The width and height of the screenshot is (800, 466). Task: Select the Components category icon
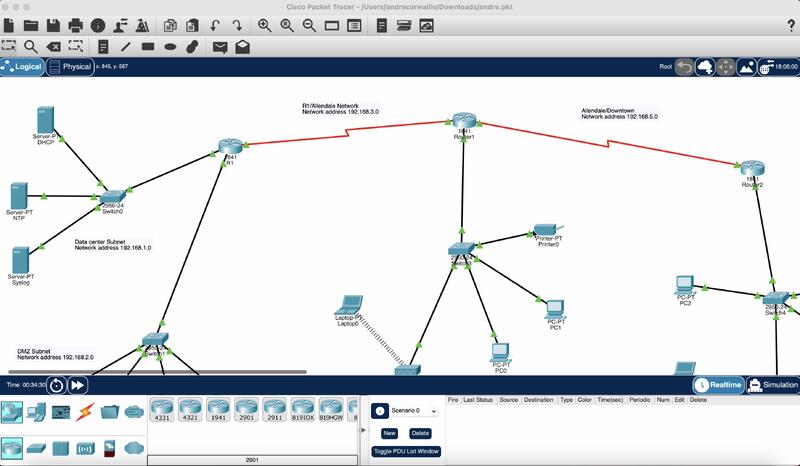(x=61, y=412)
